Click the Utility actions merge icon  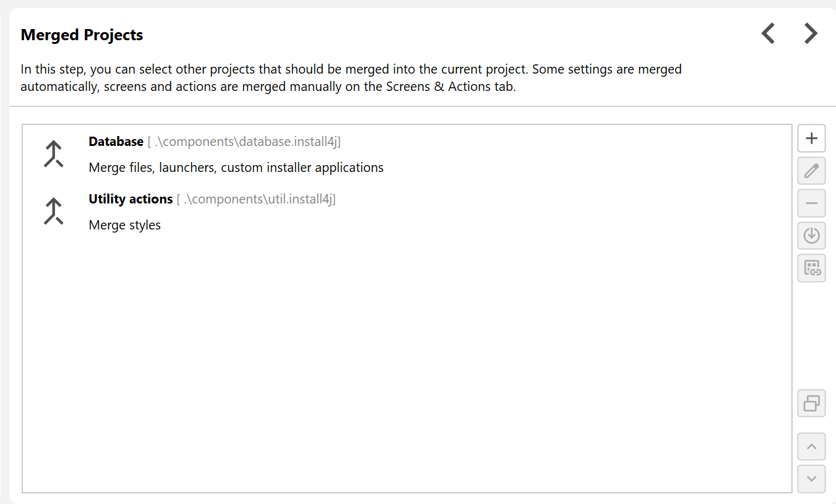point(54,211)
